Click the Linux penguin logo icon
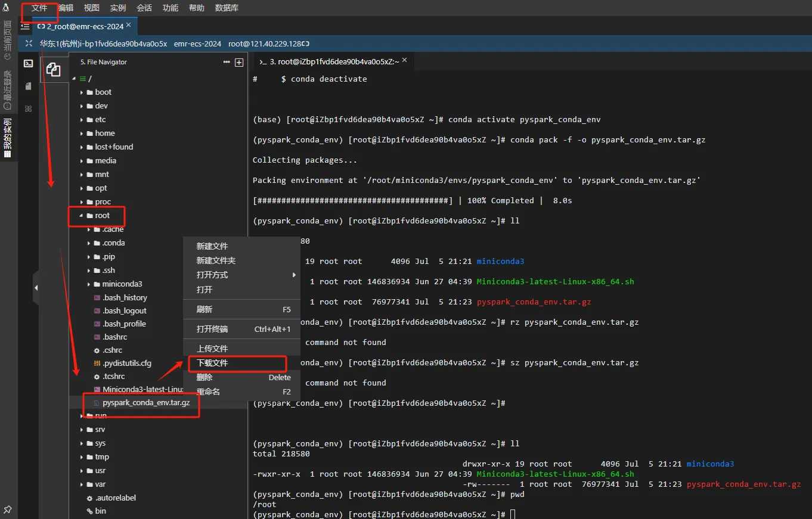The image size is (812, 519). (x=6, y=8)
